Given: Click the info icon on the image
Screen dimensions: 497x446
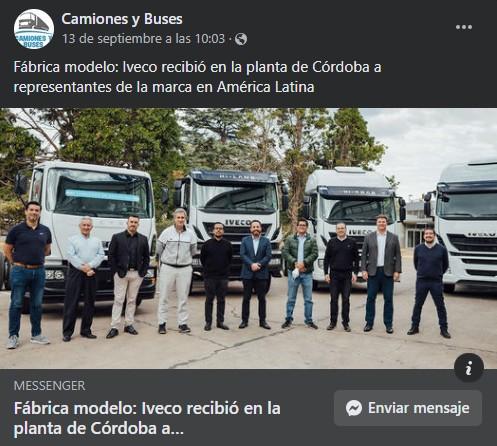Looking at the screenshot, I should [x=469, y=368].
